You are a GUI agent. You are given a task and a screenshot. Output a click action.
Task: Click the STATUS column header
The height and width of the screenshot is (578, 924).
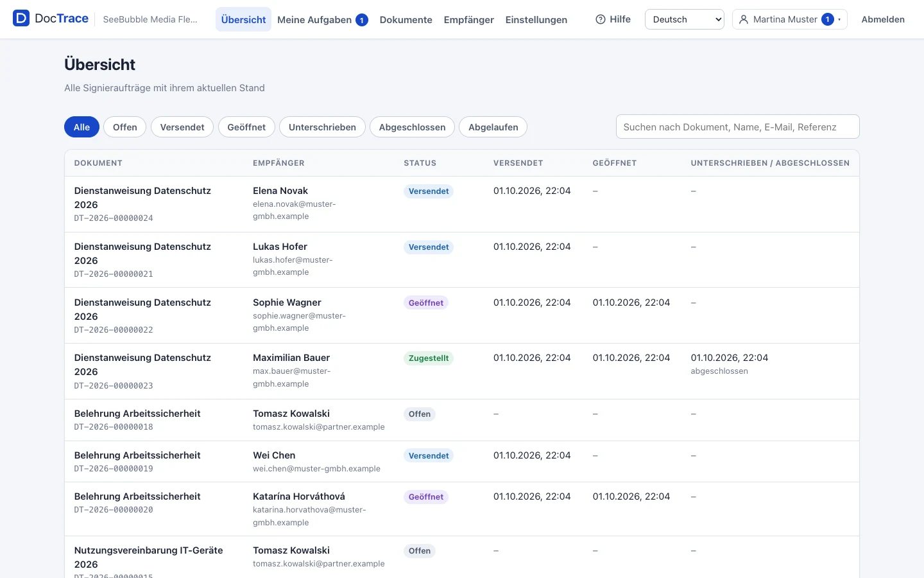pyautogui.click(x=420, y=163)
